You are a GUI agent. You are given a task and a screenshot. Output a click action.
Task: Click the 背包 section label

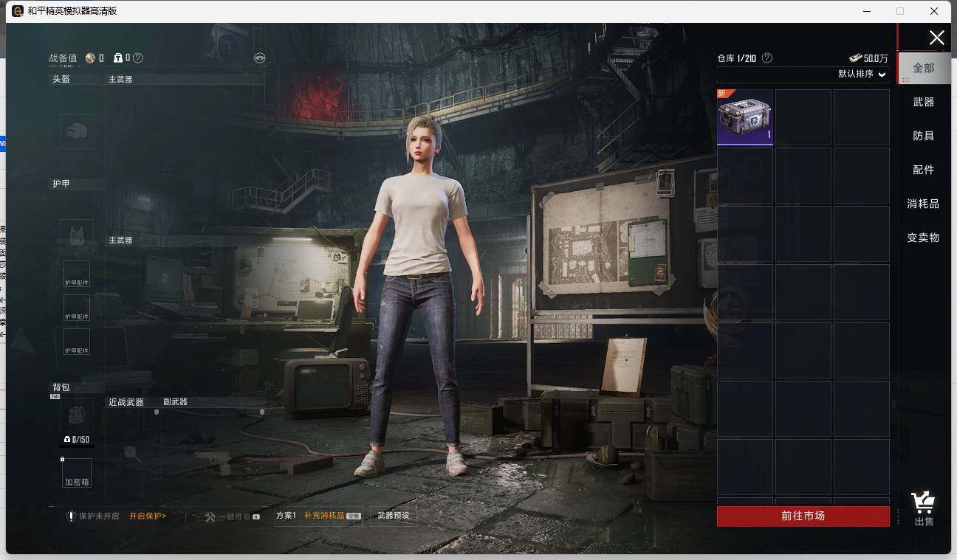point(61,387)
